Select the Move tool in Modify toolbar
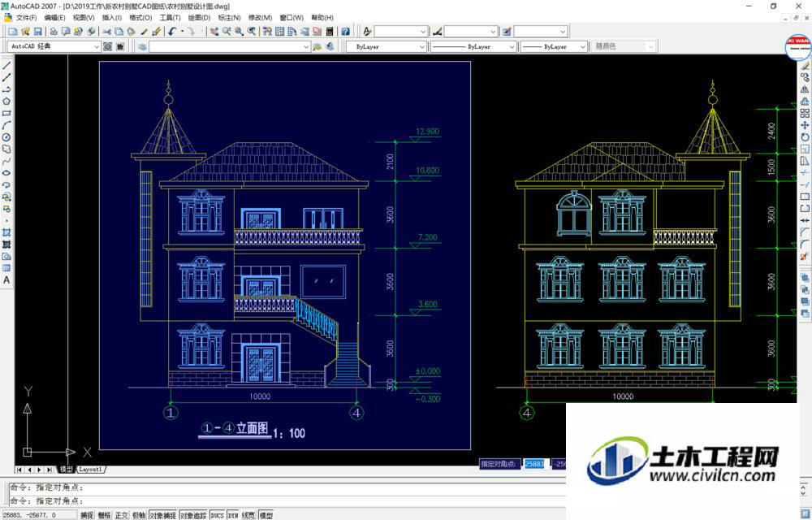 [x=805, y=125]
